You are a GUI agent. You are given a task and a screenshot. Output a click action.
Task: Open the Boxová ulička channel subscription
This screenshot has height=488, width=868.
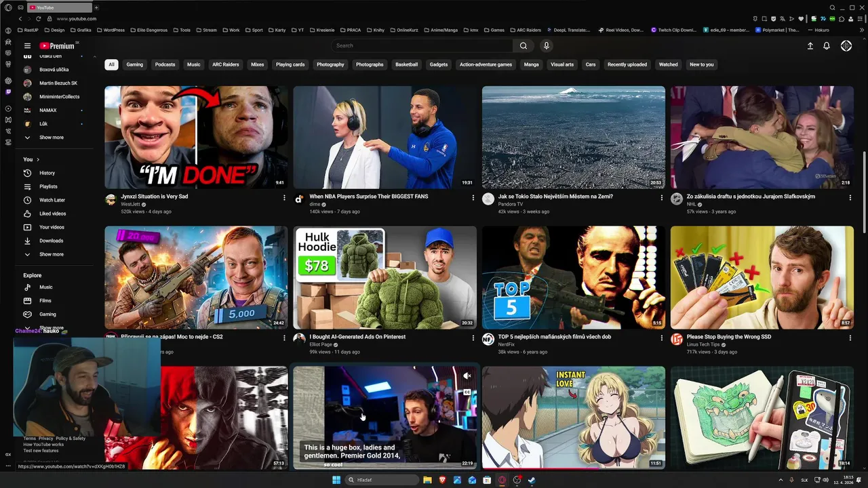(x=54, y=70)
